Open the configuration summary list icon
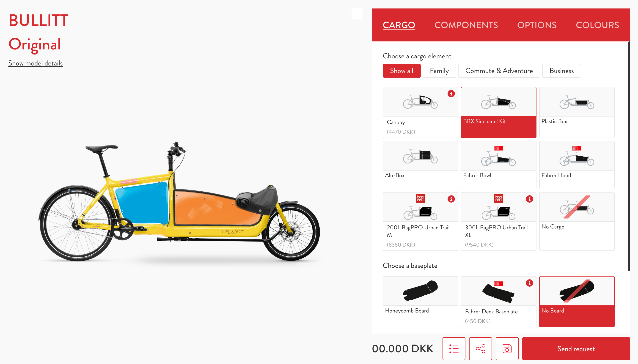Image resolution: width=638 pixels, height=364 pixels. [454, 348]
